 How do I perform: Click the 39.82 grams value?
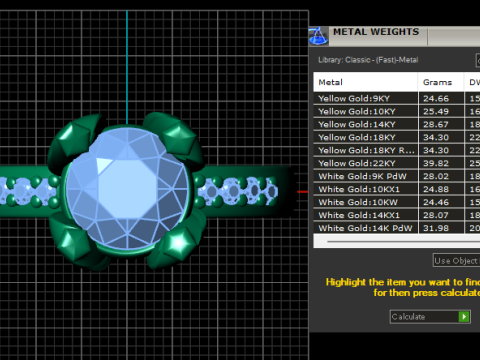click(436, 164)
